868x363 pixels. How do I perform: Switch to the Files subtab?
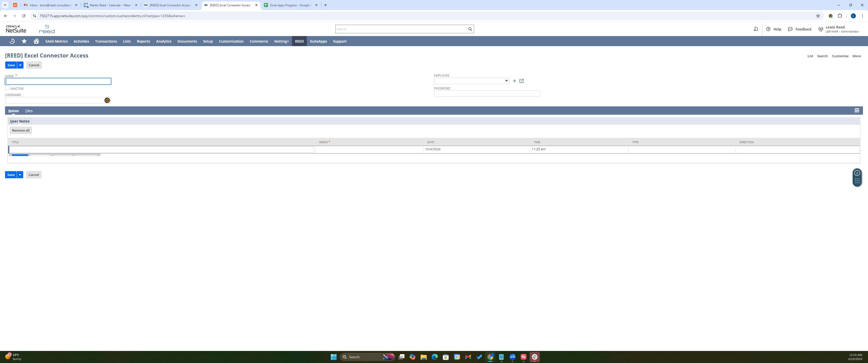(29, 111)
